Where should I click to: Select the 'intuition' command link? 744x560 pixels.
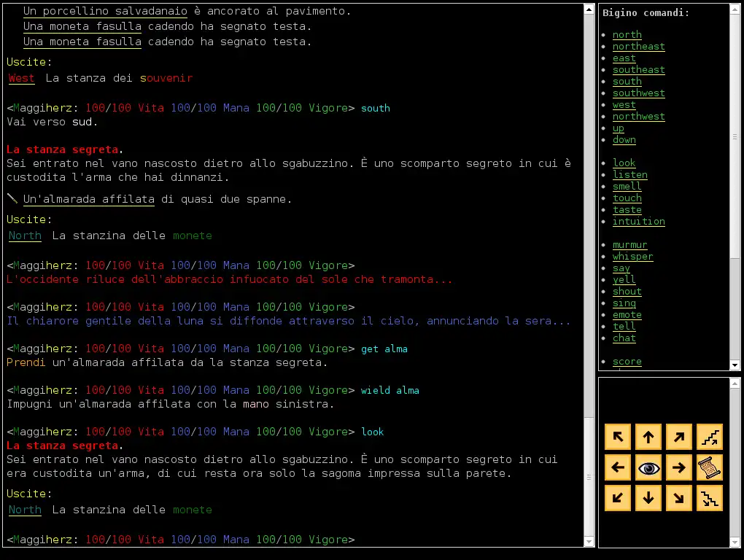[x=638, y=222]
